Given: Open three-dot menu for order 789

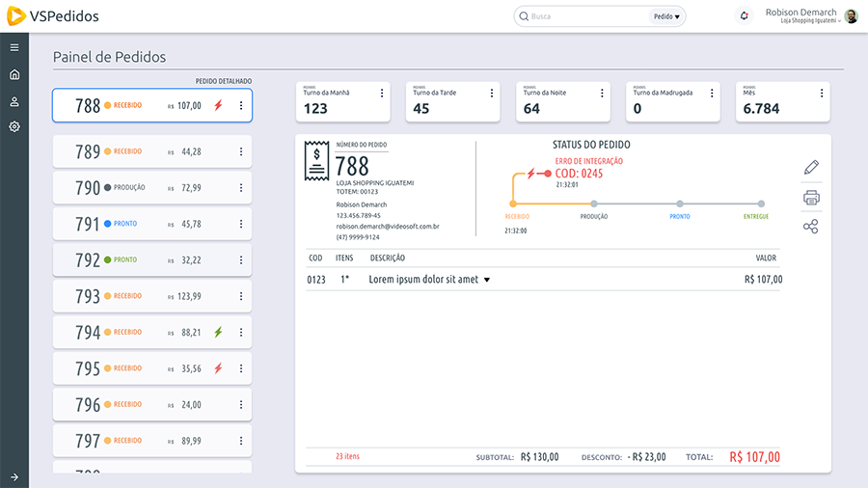Looking at the screenshot, I should (x=241, y=152).
